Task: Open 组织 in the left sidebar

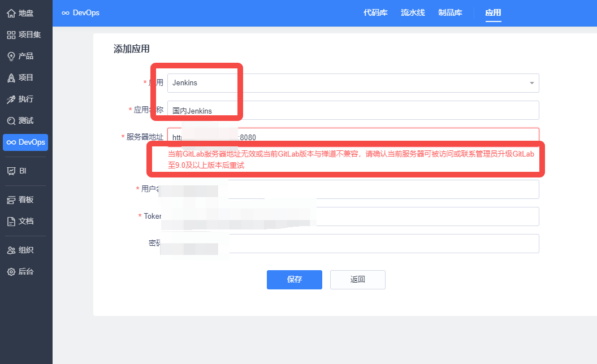Action: click(20, 250)
